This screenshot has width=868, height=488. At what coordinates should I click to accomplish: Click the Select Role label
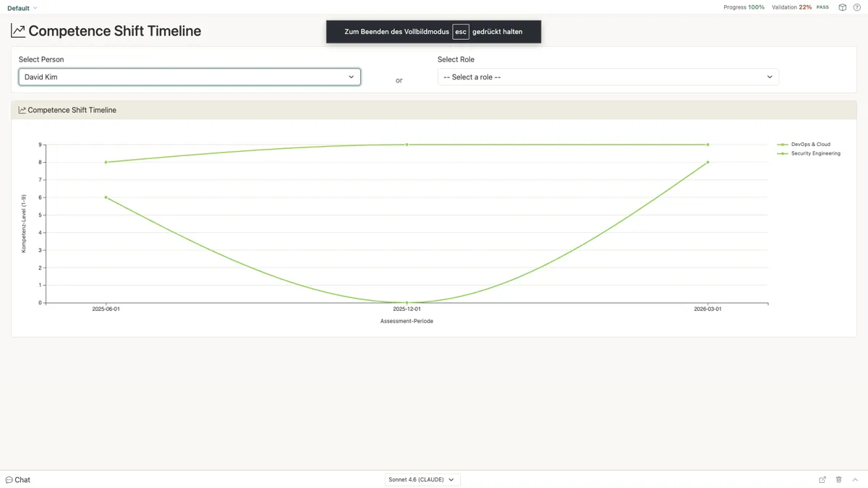tap(456, 59)
